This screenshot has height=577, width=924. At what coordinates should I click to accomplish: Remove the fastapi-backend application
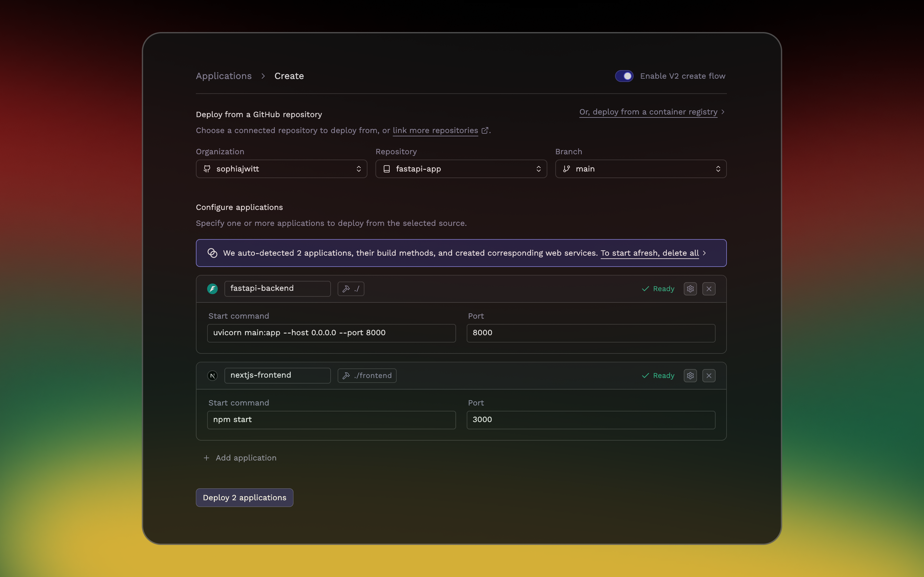(x=709, y=289)
